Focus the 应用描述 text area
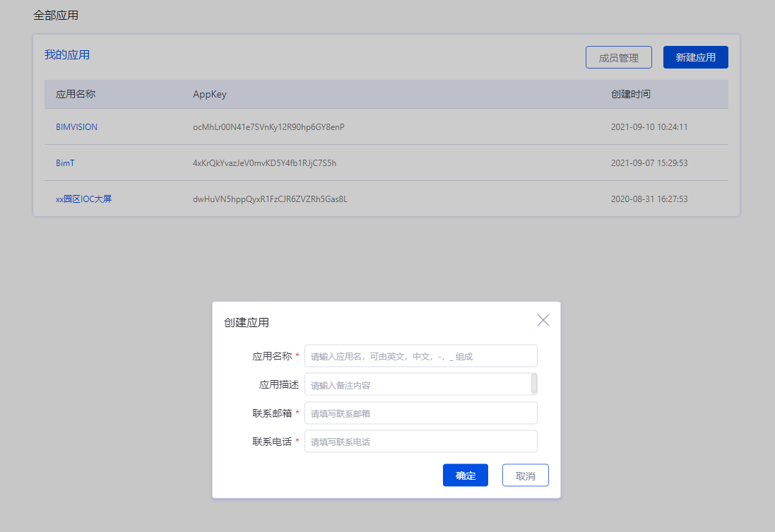 417,385
